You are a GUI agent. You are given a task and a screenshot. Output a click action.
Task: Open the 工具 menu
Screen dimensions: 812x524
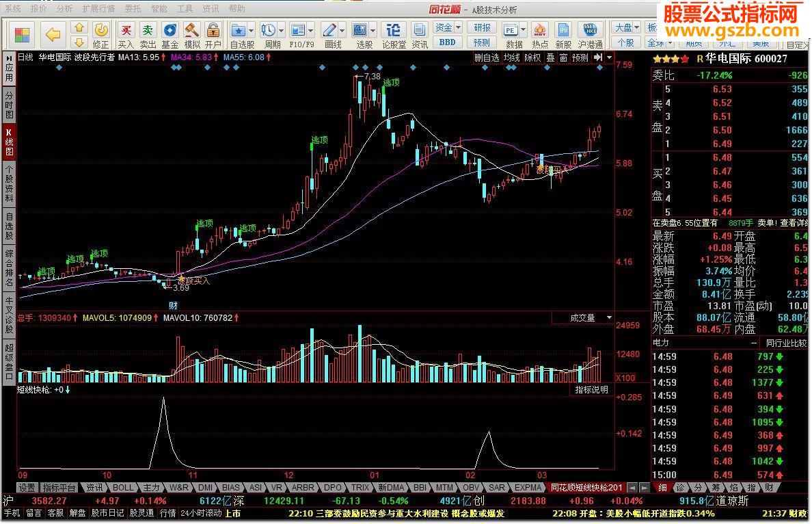point(185,8)
